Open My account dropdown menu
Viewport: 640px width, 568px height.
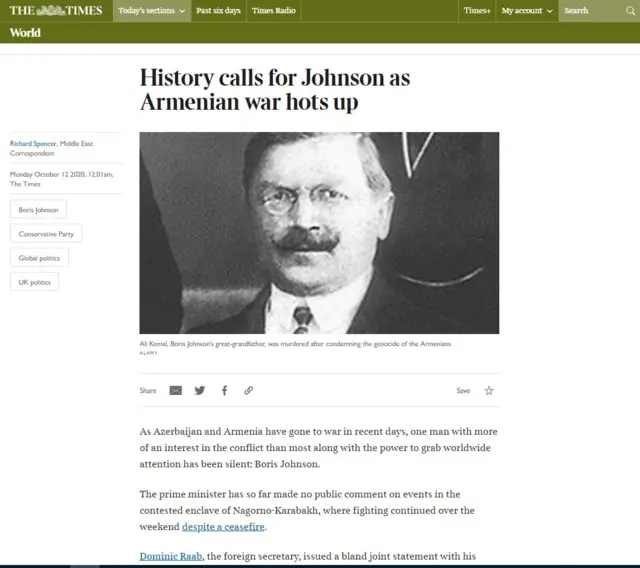pos(526,11)
